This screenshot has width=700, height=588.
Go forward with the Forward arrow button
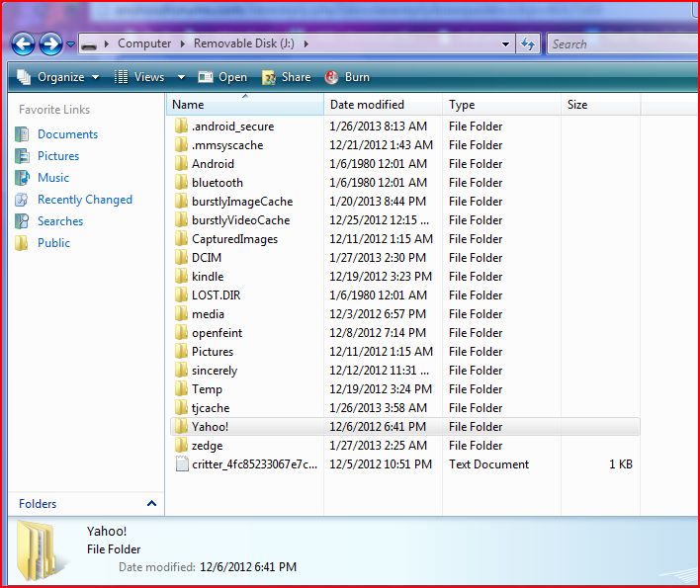click(x=50, y=43)
